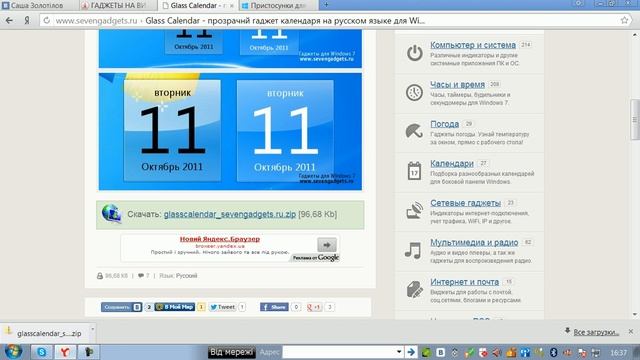
Task: Click the VK Сохранить share button
Action: 121,307
